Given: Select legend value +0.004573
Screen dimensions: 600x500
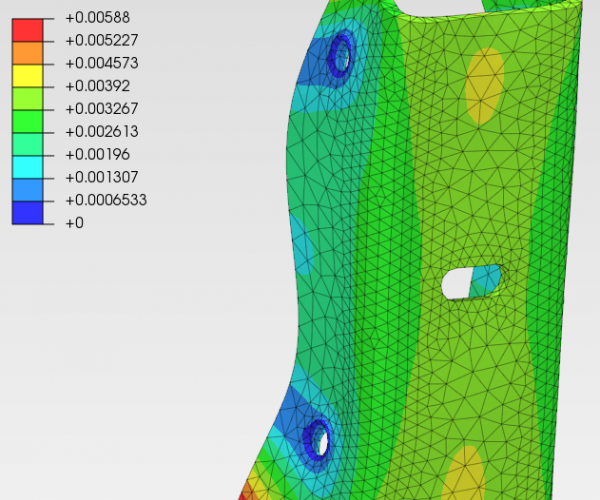Looking at the screenshot, I should click(x=102, y=63).
